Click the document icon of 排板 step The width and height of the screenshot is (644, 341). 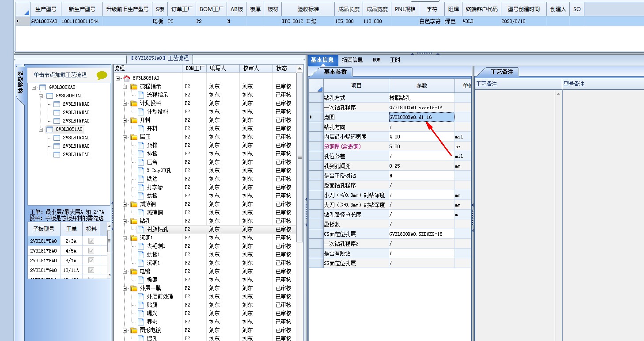[x=141, y=154]
